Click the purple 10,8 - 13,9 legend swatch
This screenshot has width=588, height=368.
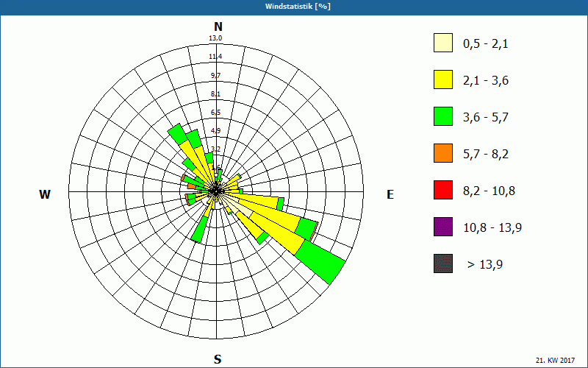click(443, 227)
